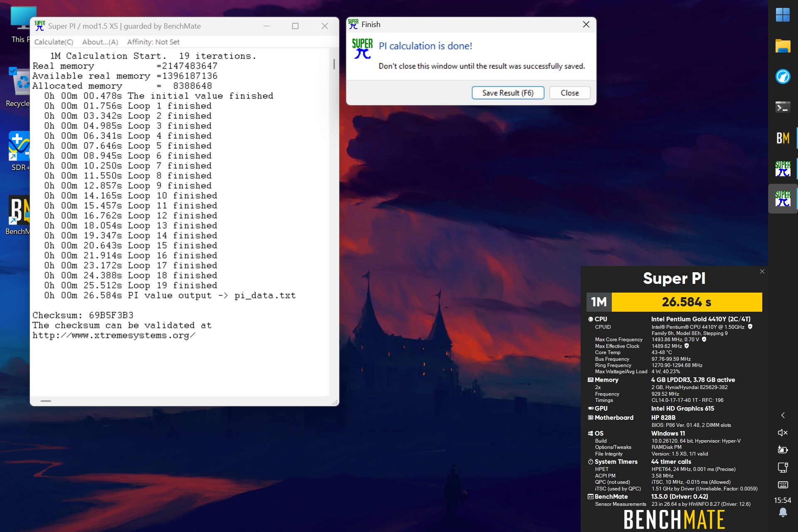This screenshot has height=532, width=798.
Task: Launch the blue compass browser icon
Action: pyautogui.click(x=783, y=76)
